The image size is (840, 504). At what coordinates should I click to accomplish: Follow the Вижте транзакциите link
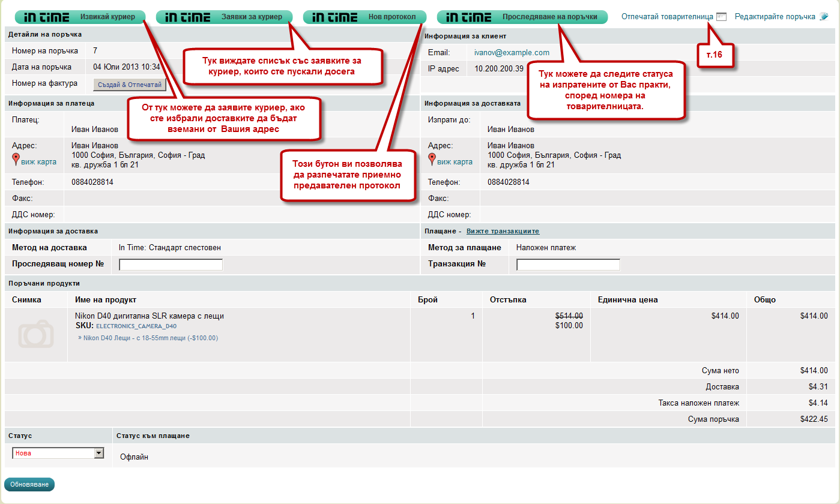click(503, 232)
